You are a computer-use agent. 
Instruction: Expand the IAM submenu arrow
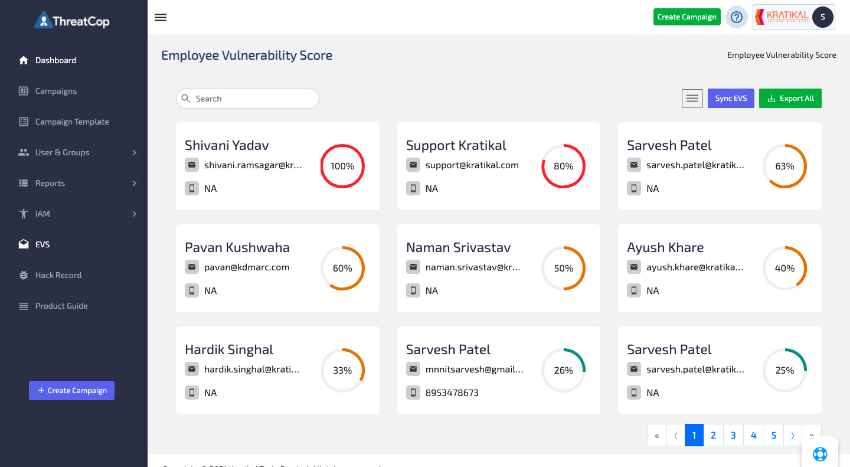click(x=134, y=214)
